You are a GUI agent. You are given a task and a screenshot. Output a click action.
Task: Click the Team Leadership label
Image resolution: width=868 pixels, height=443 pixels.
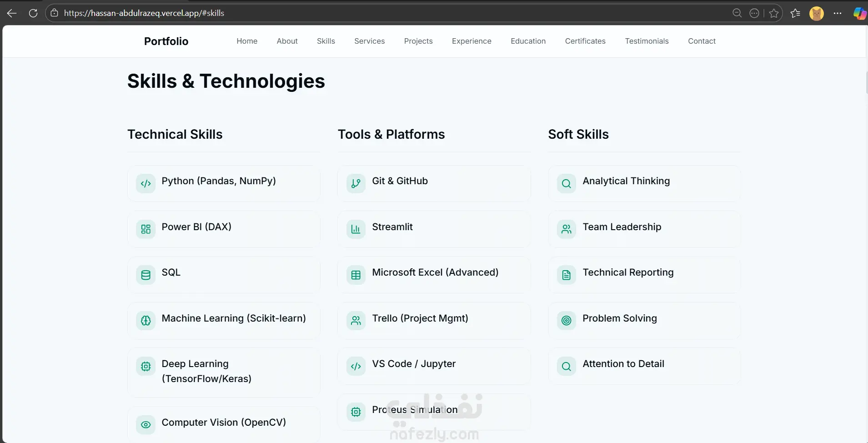[x=622, y=227]
